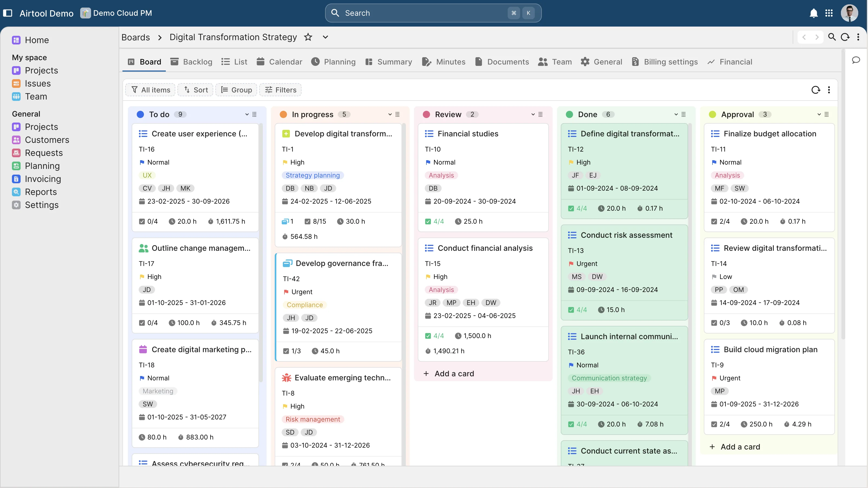
Task: Toggle the sidebar panel icon
Action: (7, 13)
